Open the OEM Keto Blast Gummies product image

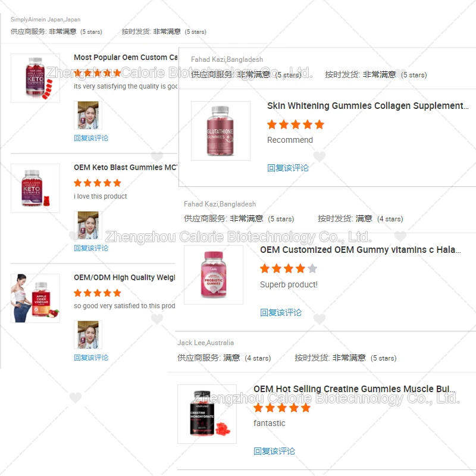[x=35, y=188]
